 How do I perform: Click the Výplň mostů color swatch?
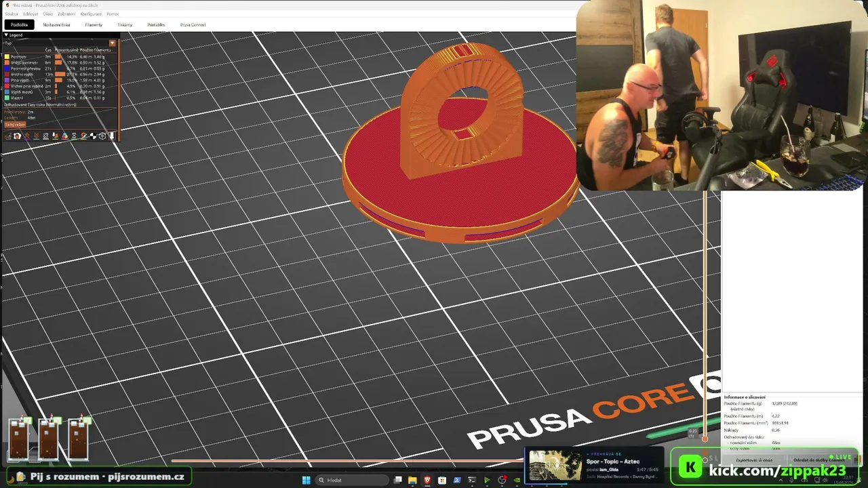click(x=7, y=92)
